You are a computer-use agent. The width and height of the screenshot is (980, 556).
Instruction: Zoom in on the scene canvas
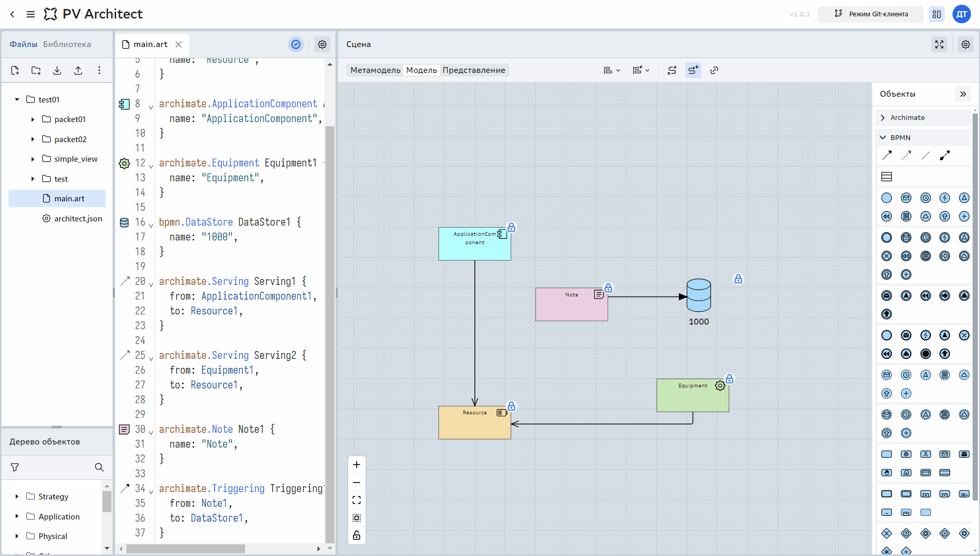click(x=357, y=465)
